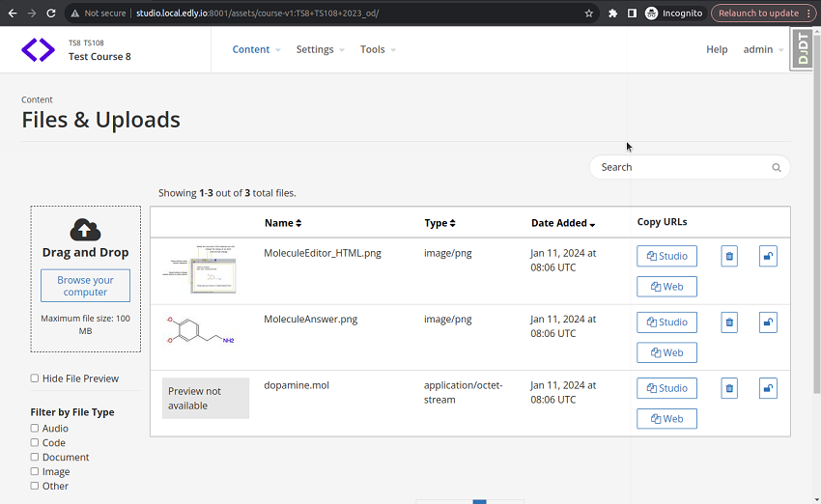Open MoleculeEditor_HTML.png thumbnail preview

tap(200, 269)
